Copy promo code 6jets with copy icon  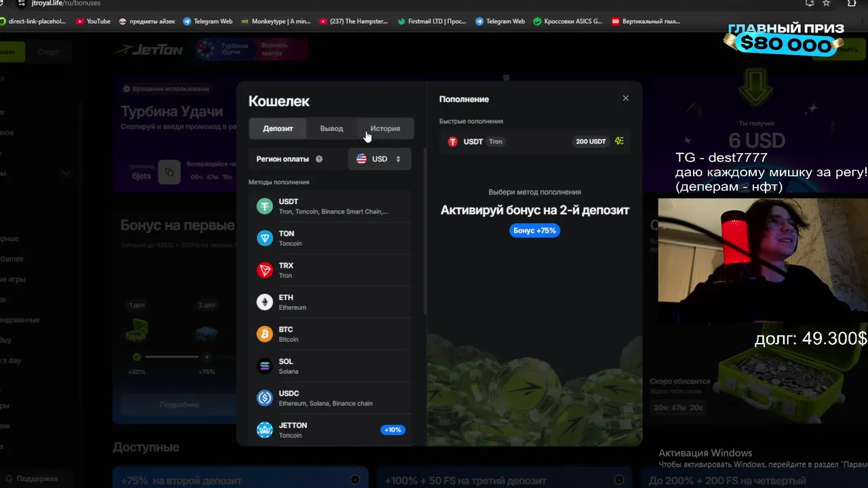click(170, 172)
